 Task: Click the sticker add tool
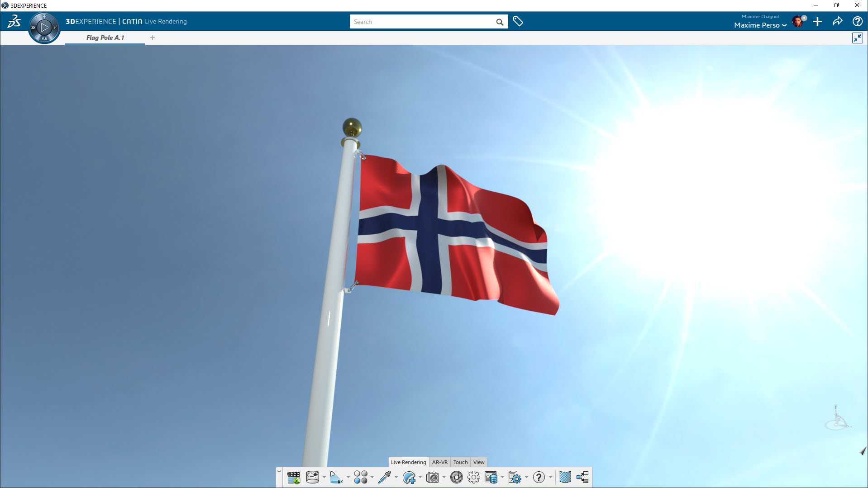pos(409,477)
